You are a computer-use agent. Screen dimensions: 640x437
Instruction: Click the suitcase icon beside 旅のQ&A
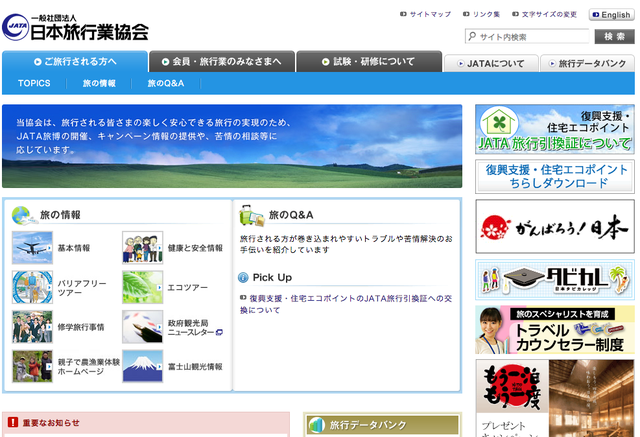[x=251, y=215]
